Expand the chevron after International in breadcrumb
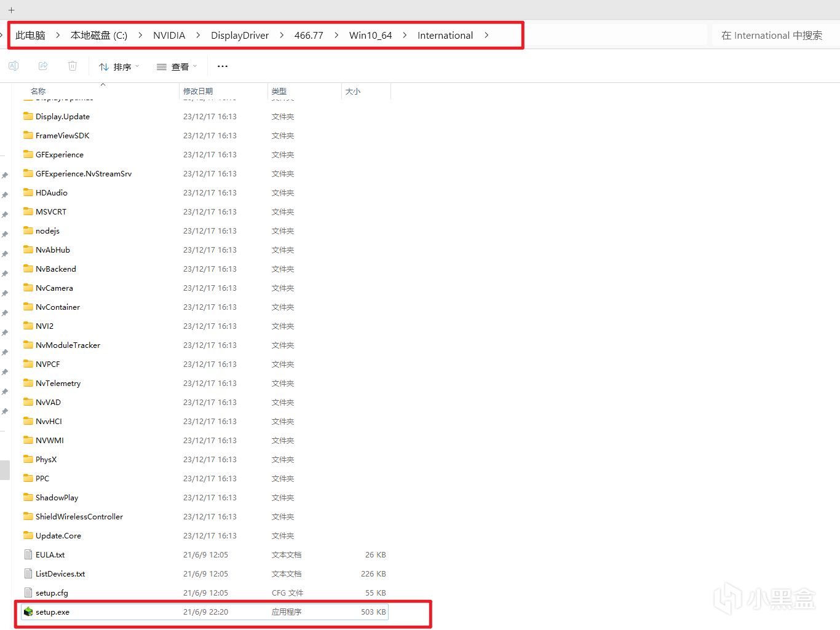Viewport: 840px width, 630px height. [x=486, y=35]
